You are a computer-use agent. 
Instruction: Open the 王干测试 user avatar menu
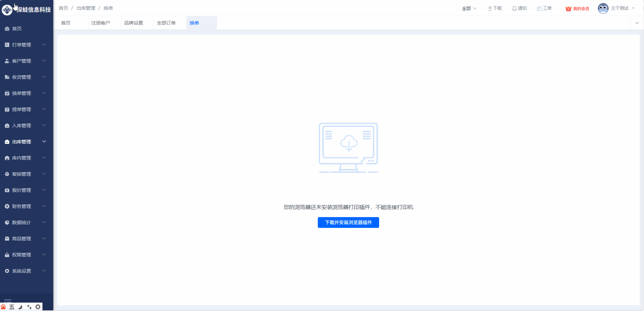(603, 8)
